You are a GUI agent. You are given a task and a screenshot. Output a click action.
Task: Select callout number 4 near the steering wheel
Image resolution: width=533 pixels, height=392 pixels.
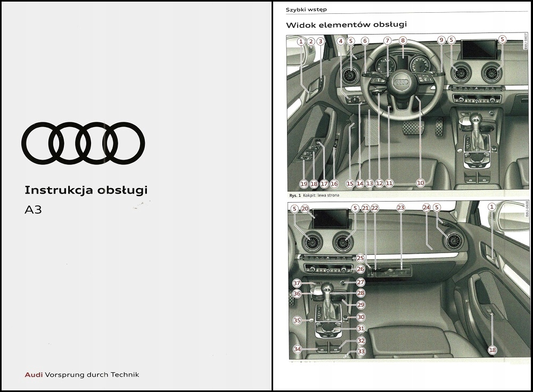click(x=341, y=41)
